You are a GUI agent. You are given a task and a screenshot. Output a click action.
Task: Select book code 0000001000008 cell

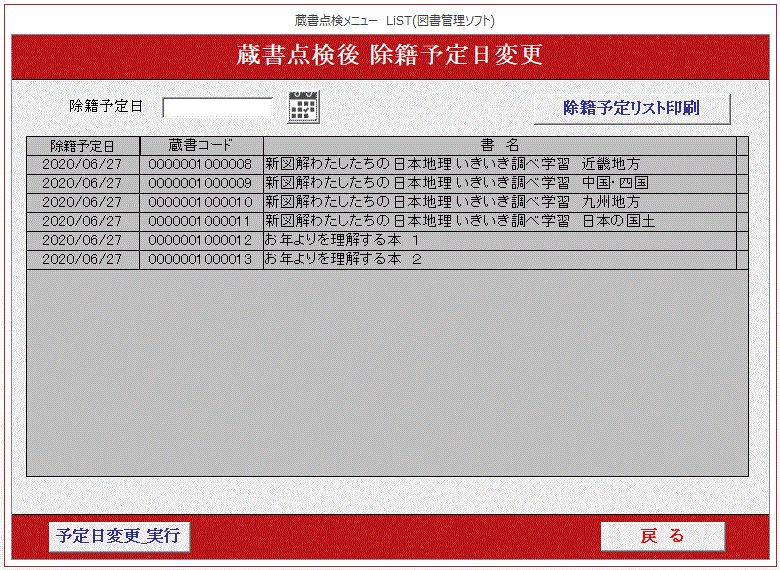(201, 165)
